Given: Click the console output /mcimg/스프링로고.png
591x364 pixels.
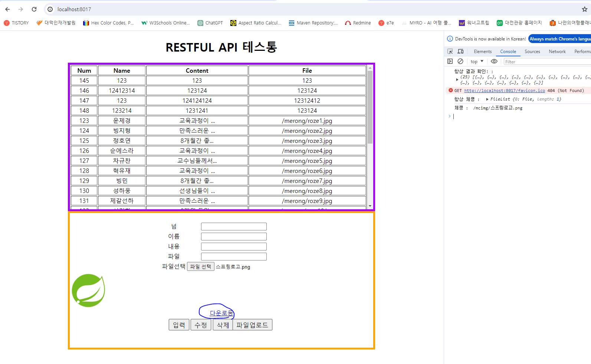Looking at the screenshot, I should (498, 108).
